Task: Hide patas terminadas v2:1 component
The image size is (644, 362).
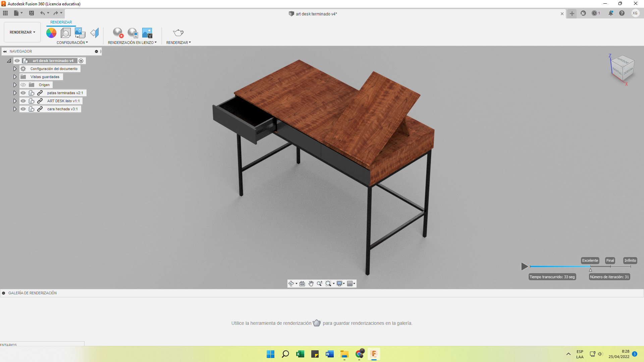Action: pyautogui.click(x=23, y=93)
